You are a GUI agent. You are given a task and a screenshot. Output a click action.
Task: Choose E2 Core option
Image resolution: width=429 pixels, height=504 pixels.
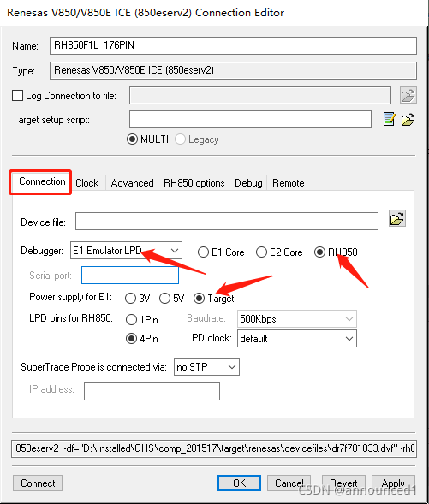point(261,252)
